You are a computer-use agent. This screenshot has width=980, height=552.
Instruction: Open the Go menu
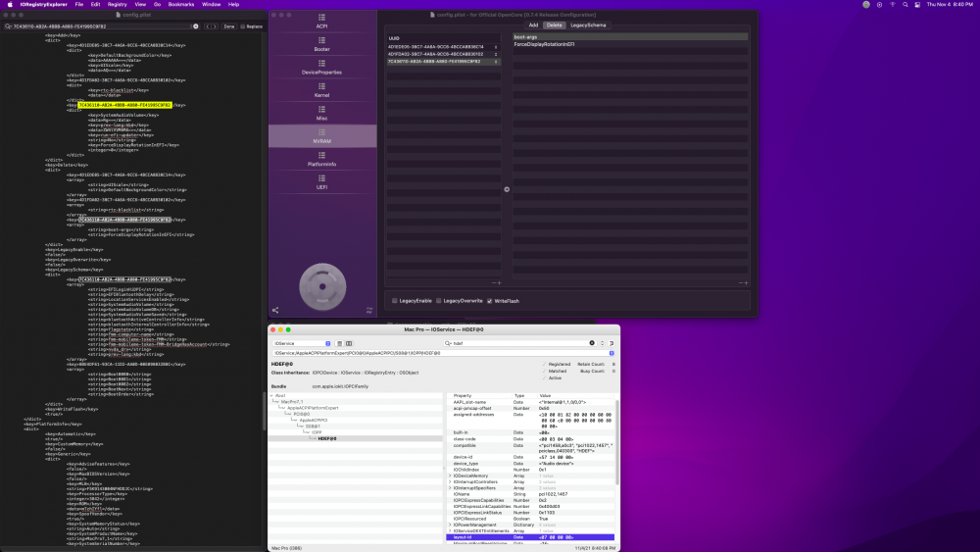(x=157, y=4)
